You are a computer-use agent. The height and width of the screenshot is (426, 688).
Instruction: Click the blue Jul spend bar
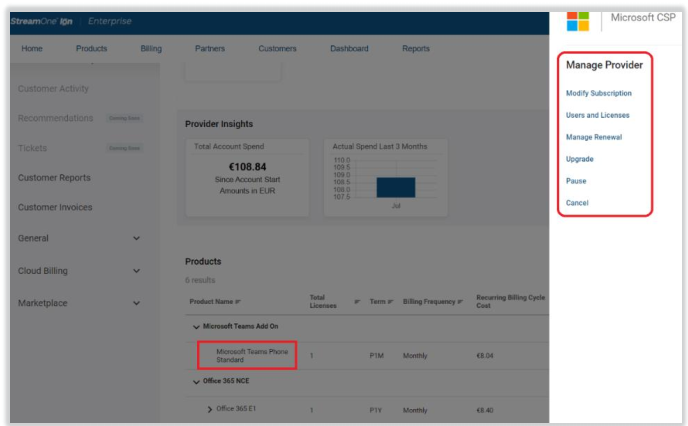tap(396, 187)
